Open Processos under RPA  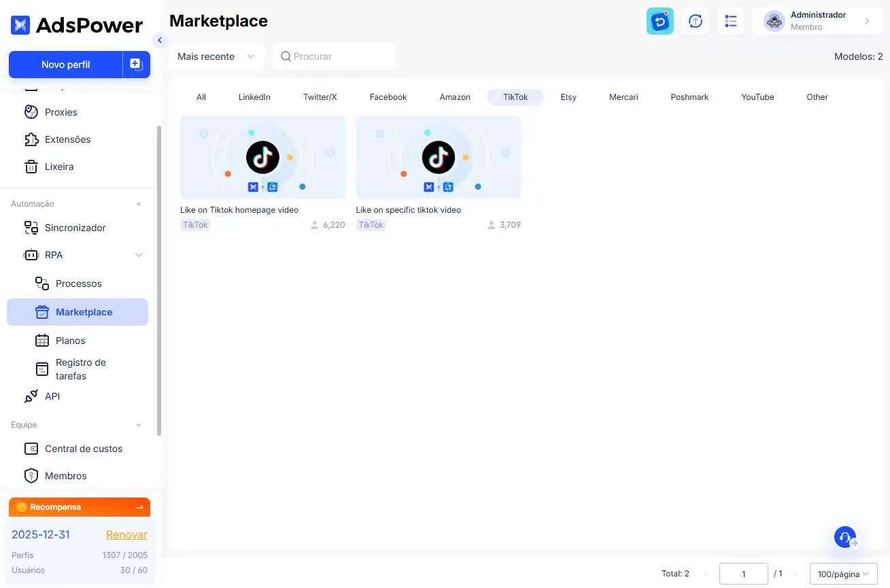point(78,283)
